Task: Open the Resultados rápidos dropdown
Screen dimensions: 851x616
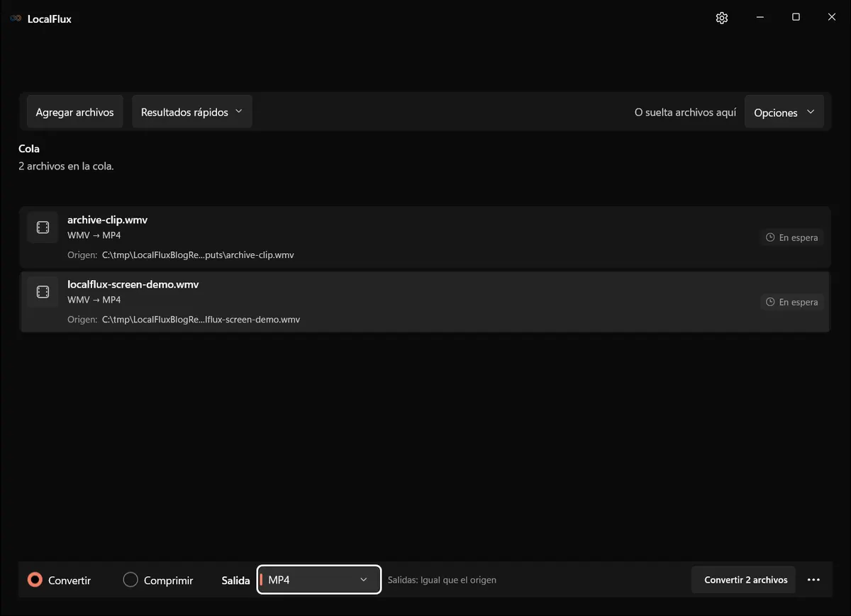Action: click(x=192, y=112)
